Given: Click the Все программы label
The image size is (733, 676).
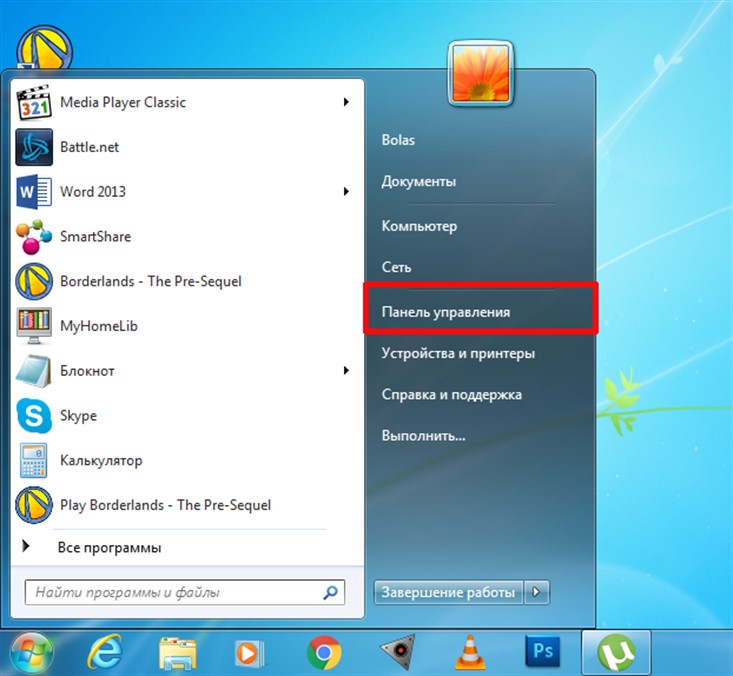Looking at the screenshot, I should (x=109, y=547).
